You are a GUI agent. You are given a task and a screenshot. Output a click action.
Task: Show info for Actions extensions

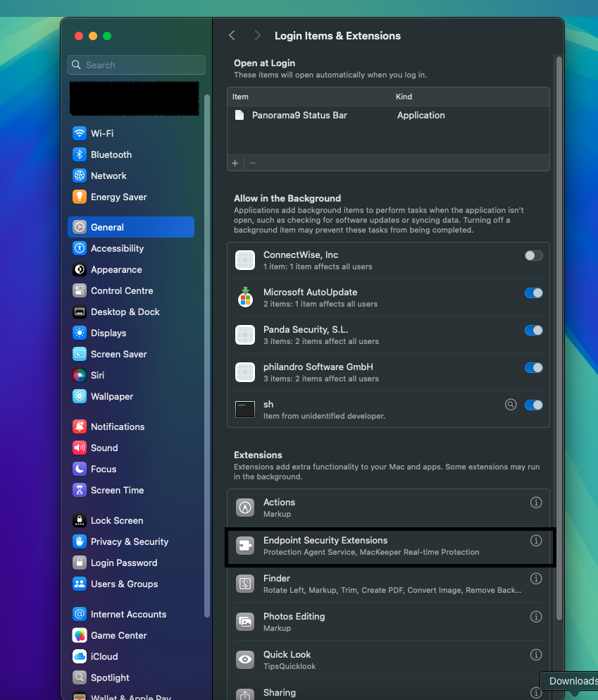(x=536, y=502)
